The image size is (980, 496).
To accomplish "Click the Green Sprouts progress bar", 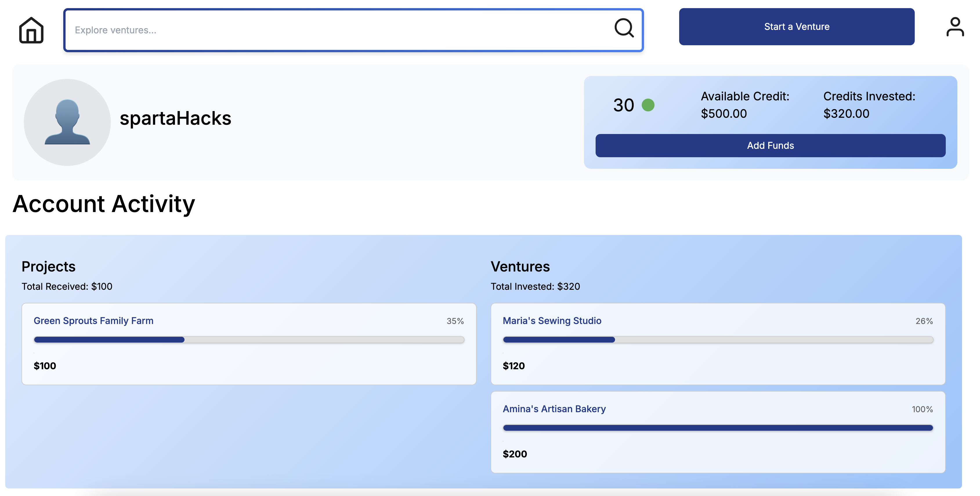I will coord(249,340).
